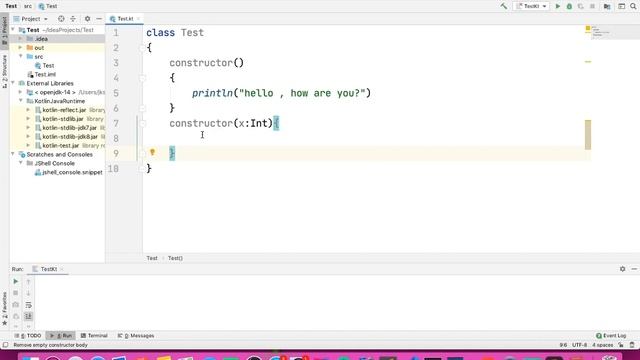Open the Run Anything toolbar icon
Screen dimensions: 640x360
621,6
